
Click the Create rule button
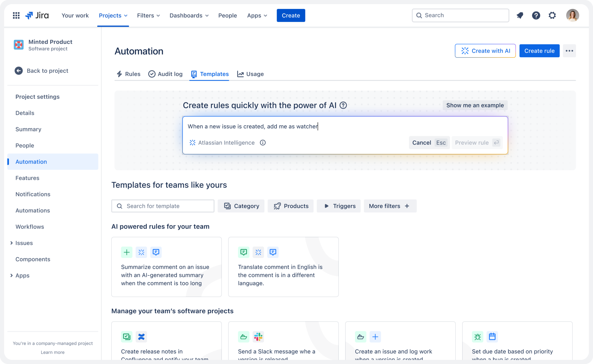pos(539,51)
